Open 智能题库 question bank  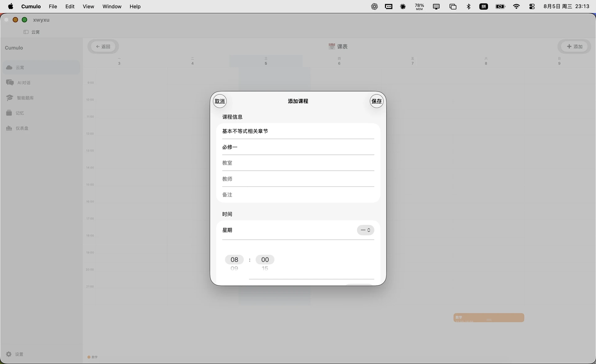point(41,98)
